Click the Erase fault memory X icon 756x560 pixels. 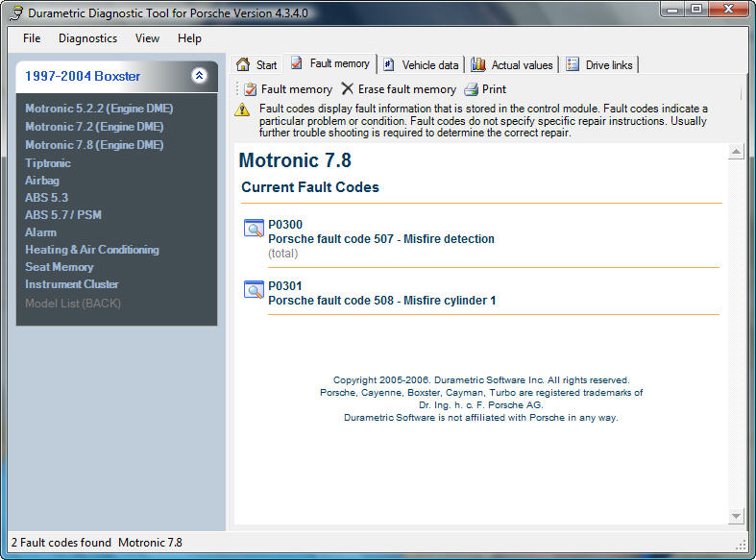pyautogui.click(x=347, y=88)
